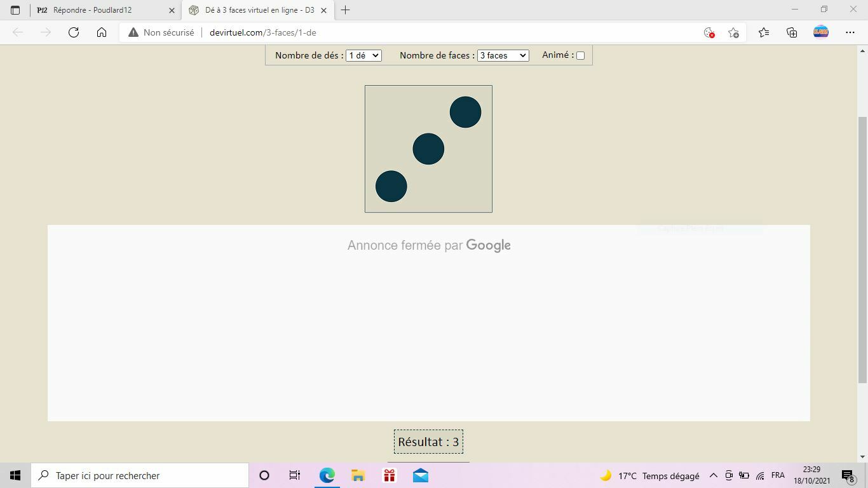
Task: Add this page to favorites
Action: 733,32
